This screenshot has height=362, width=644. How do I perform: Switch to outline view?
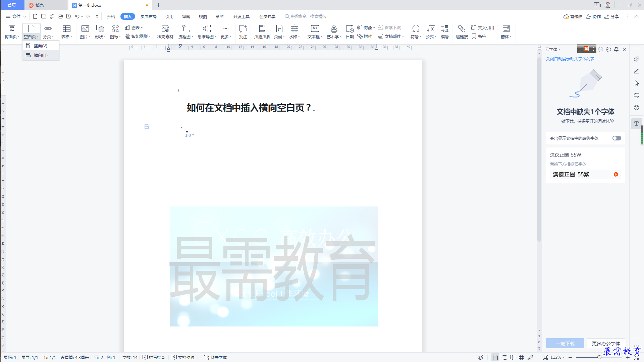click(x=504, y=357)
